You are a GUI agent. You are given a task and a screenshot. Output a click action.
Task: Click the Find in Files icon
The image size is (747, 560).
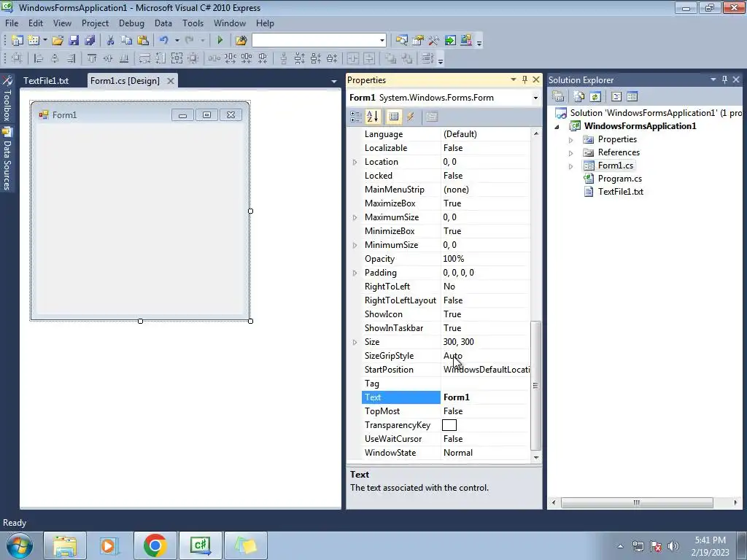(x=241, y=41)
